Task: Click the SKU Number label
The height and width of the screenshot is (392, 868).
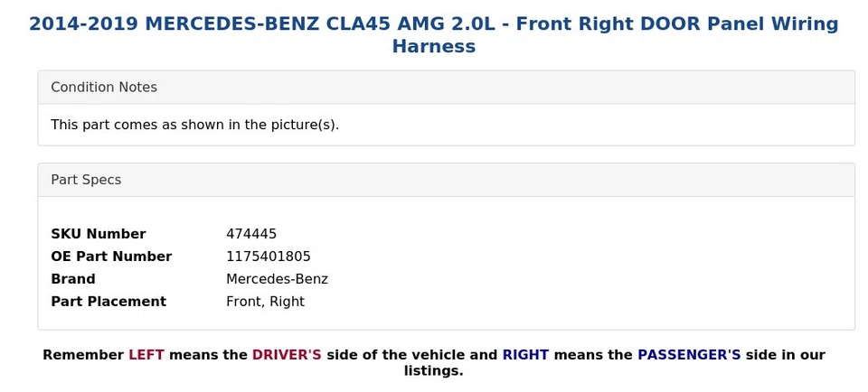Action: click(x=98, y=234)
